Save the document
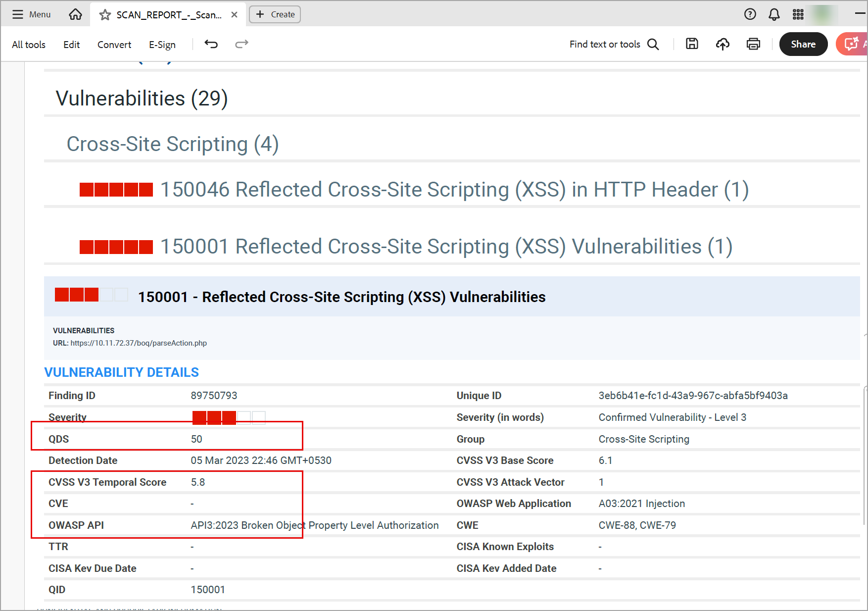 point(691,44)
